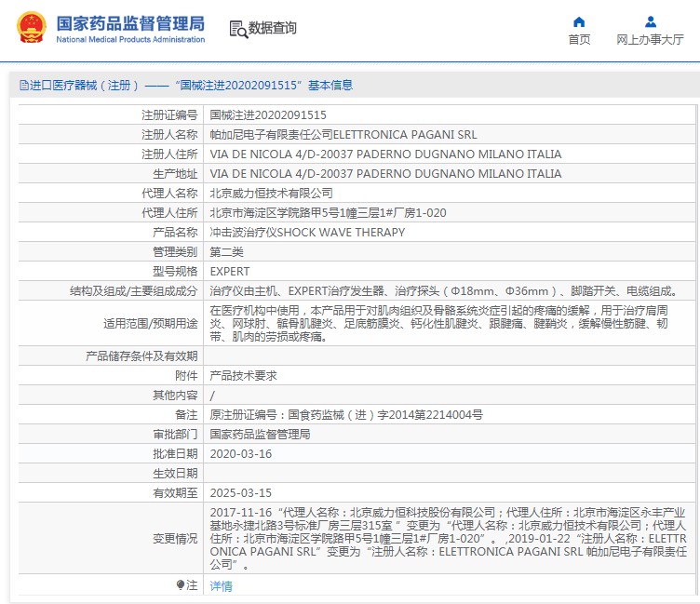Click the 数据查询 magnifier document icon
The width and height of the screenshot is (700, 604).
pyautogui.click(x=238, y=29)
